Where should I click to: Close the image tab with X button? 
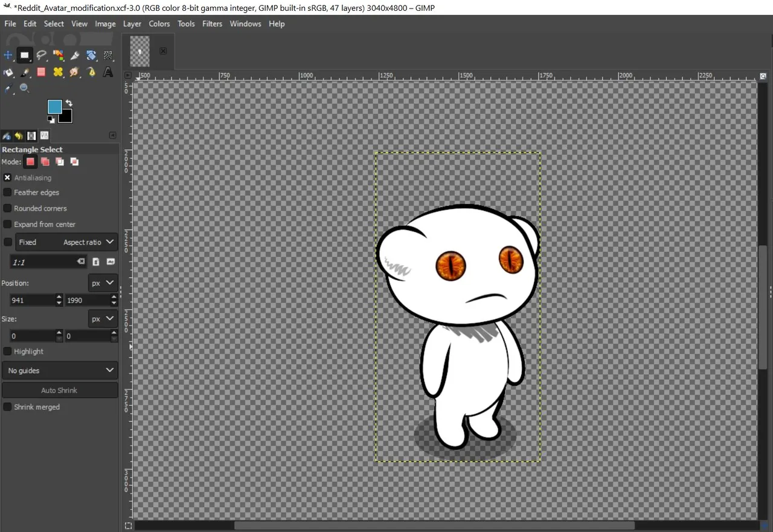tap(163, 51)
